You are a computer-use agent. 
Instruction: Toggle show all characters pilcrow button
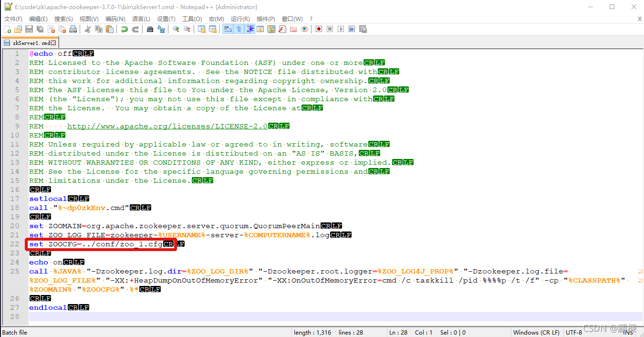(239, 29)
